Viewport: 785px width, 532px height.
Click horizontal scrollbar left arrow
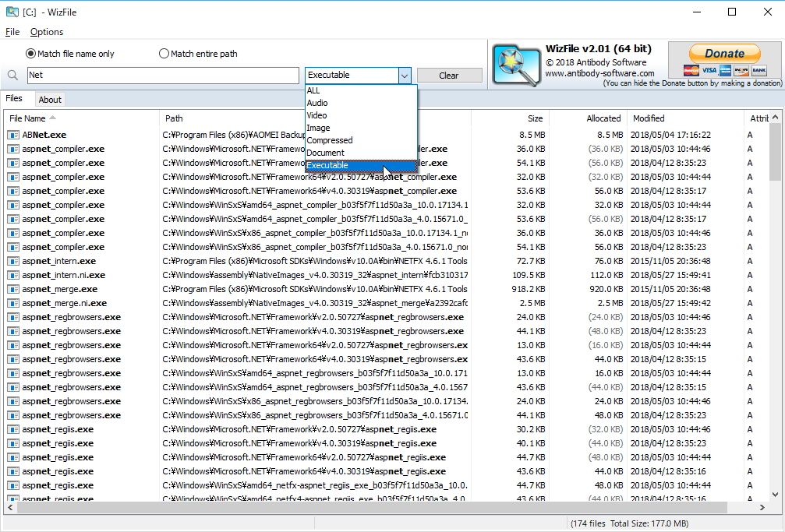[x=10, y=508]
